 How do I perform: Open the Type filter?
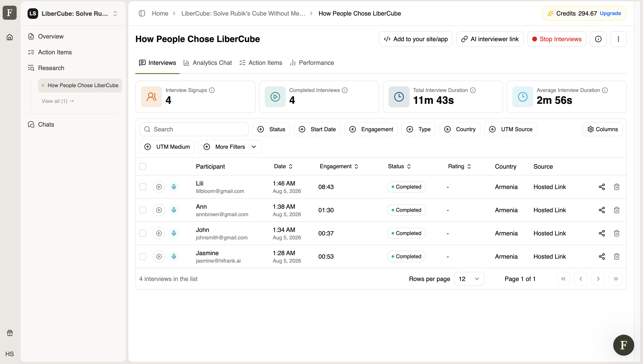tap(418, 129)
